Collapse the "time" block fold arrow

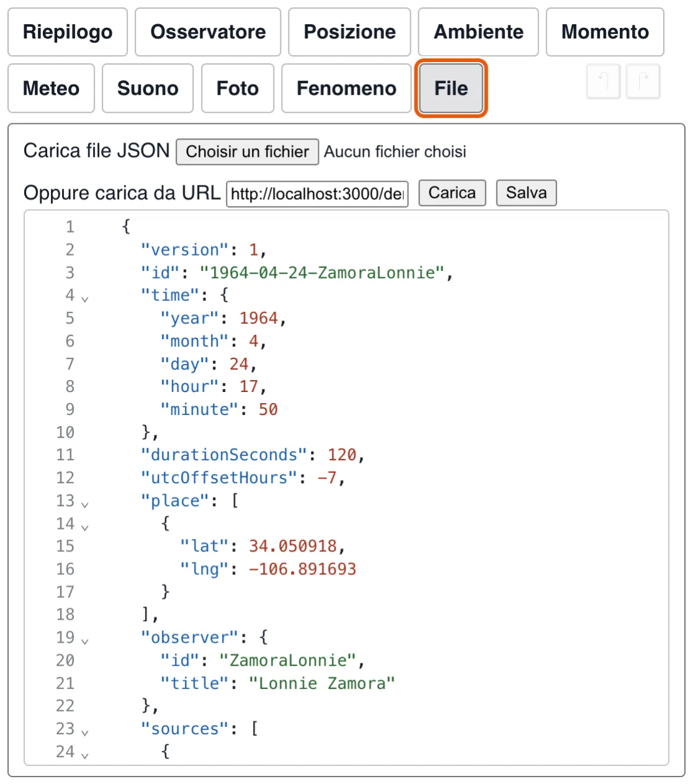85,298
